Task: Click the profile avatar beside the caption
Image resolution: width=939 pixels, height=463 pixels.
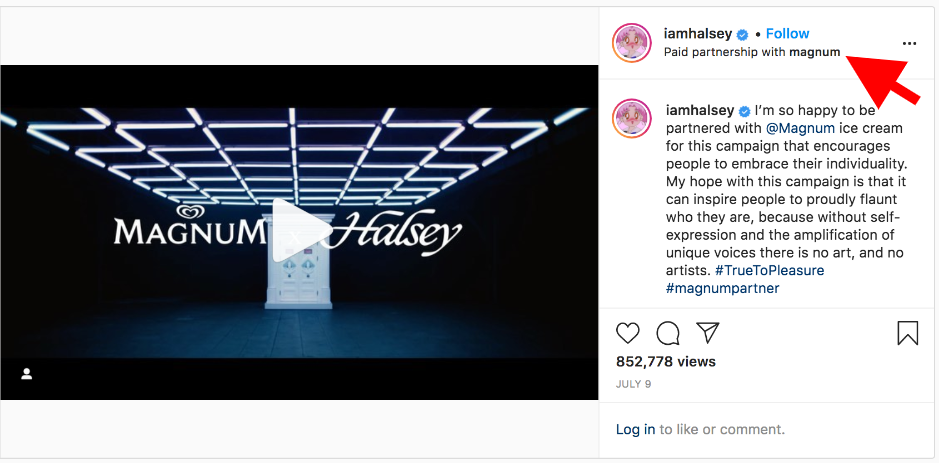Action: coord(632,119)
